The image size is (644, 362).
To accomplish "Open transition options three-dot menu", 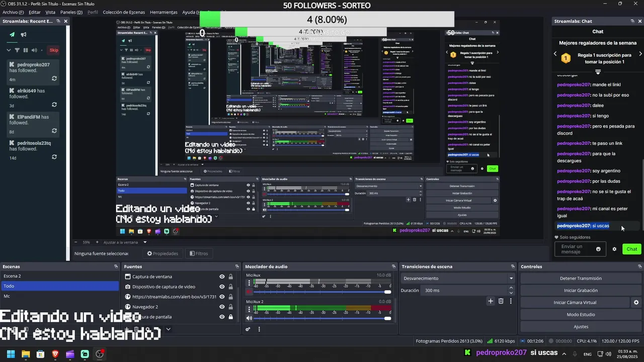I will 511,301.
